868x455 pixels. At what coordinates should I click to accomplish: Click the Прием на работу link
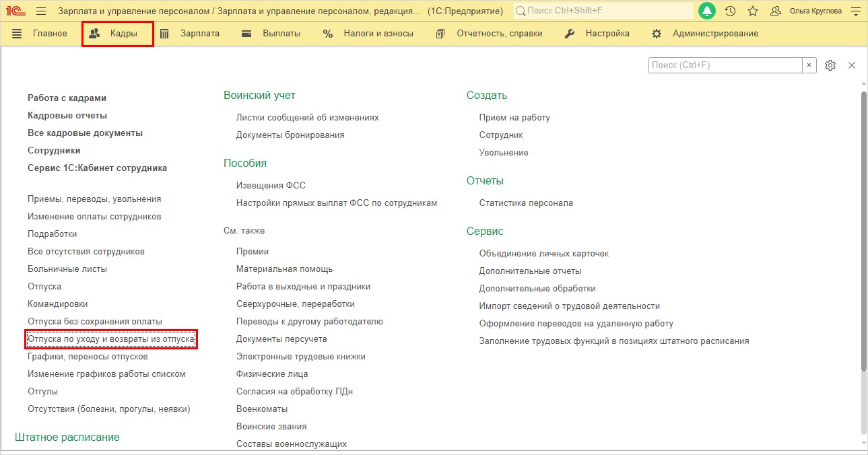coord(514,118)
